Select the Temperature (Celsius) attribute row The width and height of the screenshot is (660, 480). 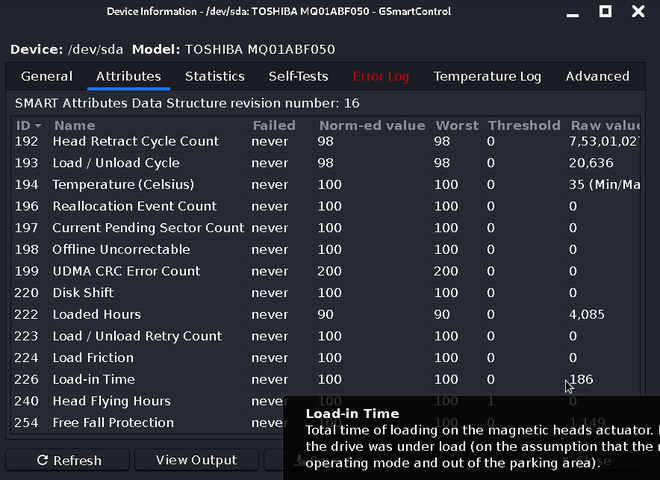coord(123,185)
